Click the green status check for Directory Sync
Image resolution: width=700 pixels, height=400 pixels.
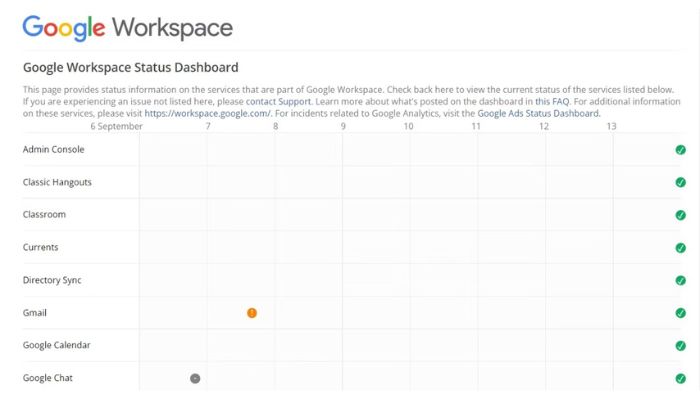pos(680,280)
